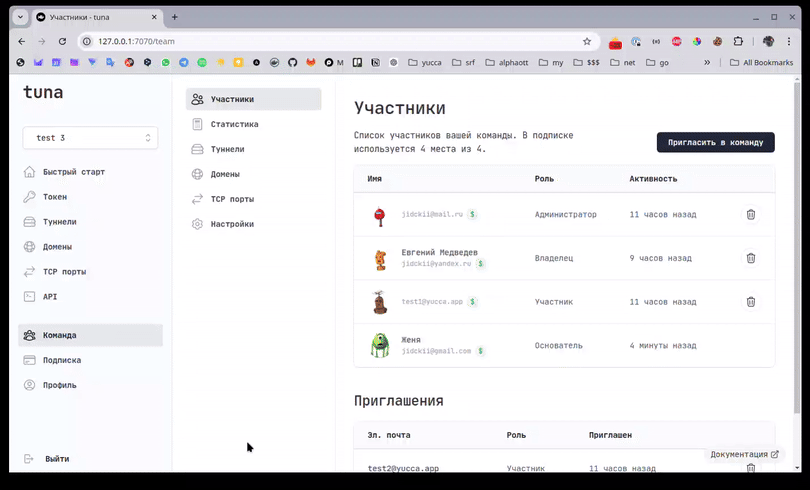Open the tab search dropdown arrow
810x490 pixels.
(20, 17)
